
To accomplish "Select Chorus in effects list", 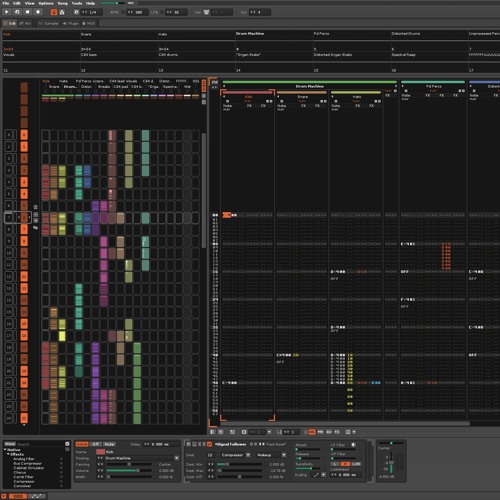I will (20, 472).
